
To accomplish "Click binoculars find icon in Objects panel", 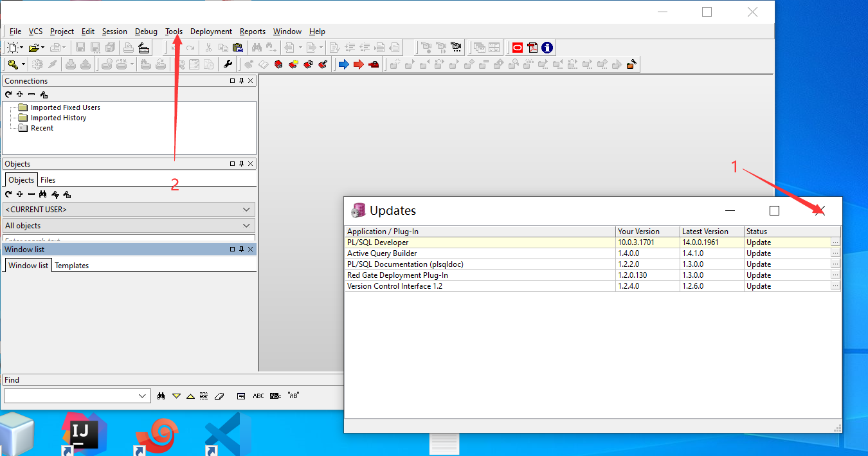I will tap(43, 194).
